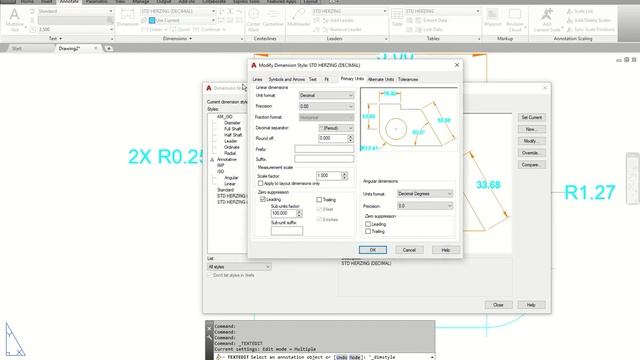The width and height of the screenshot is (640, 360).
Task: Open the angular Units format dropdown
Action: click(425, 193)
